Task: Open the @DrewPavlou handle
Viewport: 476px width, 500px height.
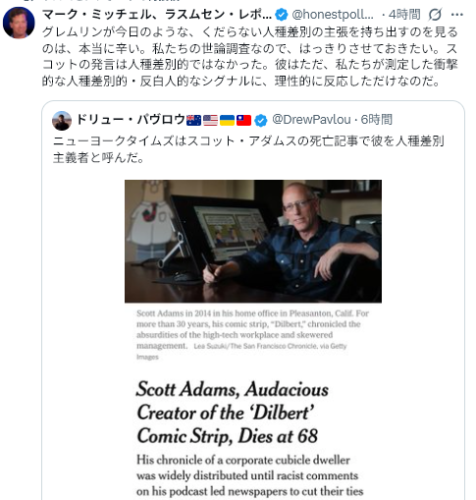Action: click(x=311, y=119)
